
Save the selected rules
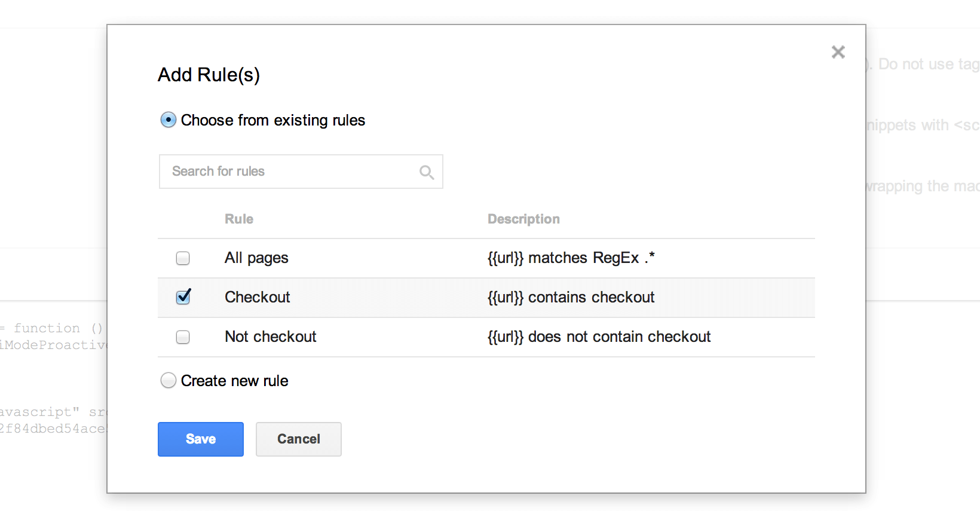[x=201, y=439]
